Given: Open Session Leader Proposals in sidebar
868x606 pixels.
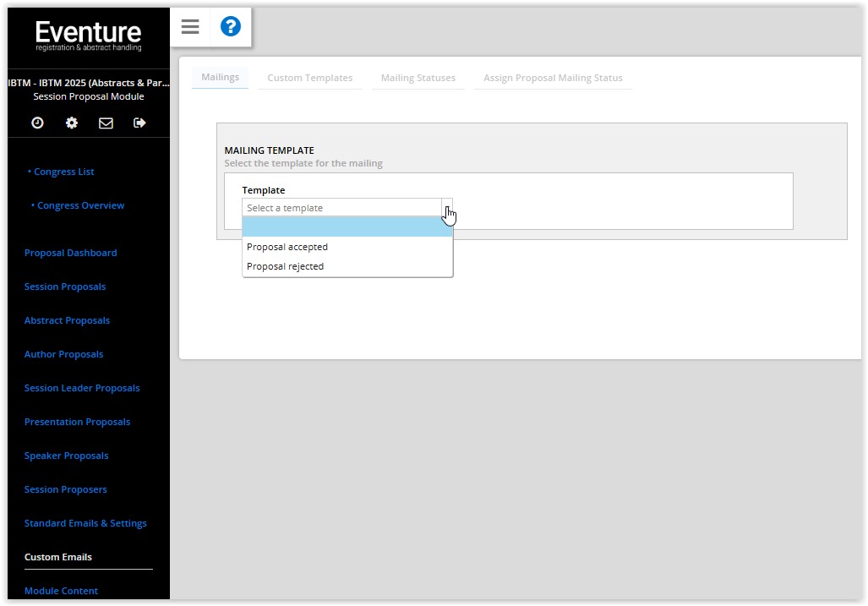Looking at the screenshot, I should [82, 389].
